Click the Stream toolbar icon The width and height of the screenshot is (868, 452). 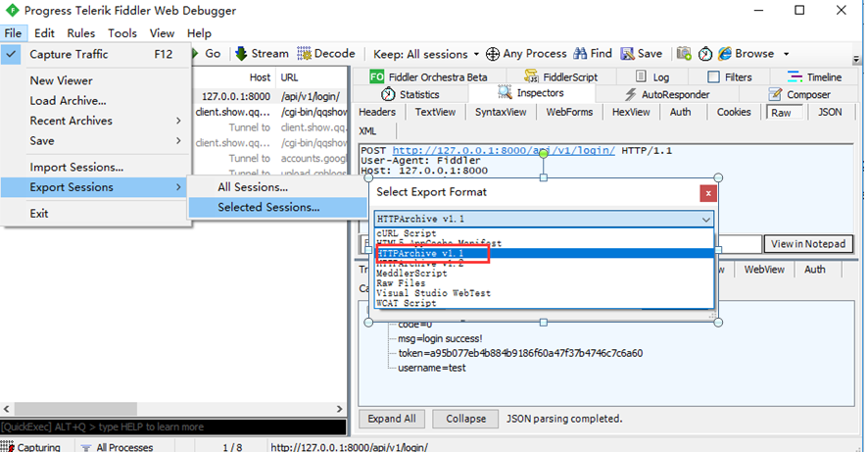(x=241, y=53)
